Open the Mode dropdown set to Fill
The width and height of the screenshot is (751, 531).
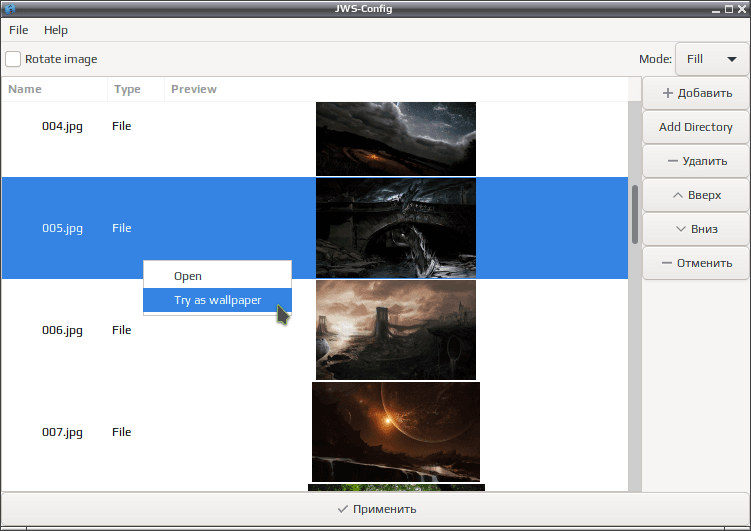pos(712,59)
